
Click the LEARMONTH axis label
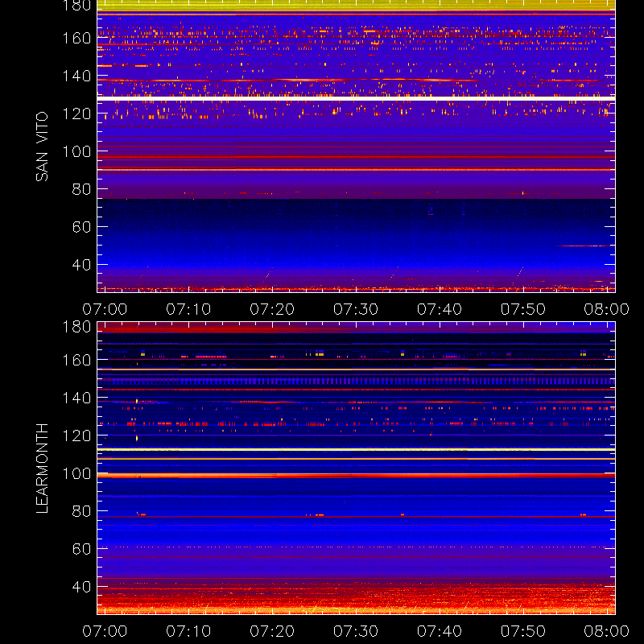pos(42,469)
